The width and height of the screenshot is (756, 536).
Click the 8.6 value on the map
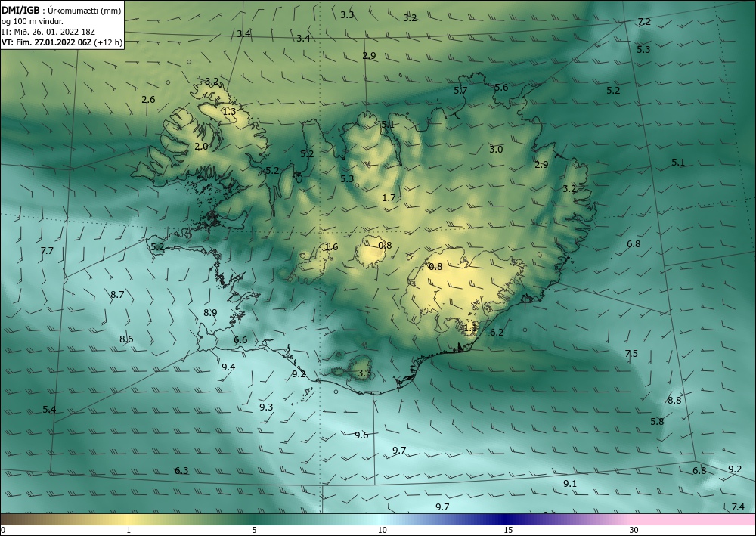126,339
